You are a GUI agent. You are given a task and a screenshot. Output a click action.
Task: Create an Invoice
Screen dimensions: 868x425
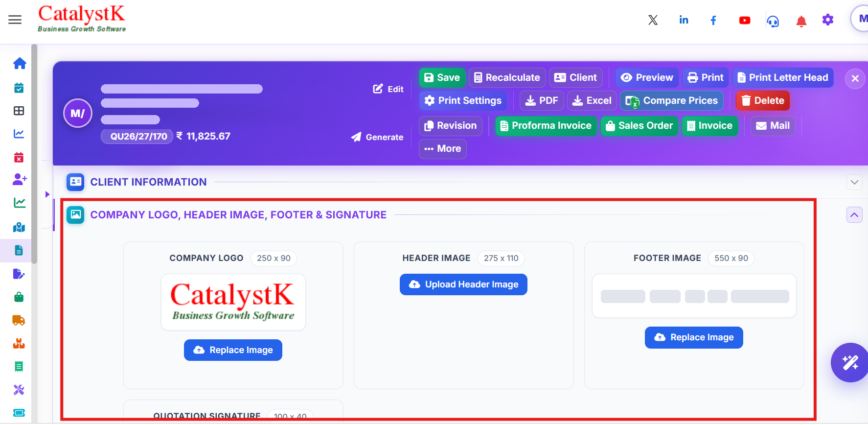[710, 126]
